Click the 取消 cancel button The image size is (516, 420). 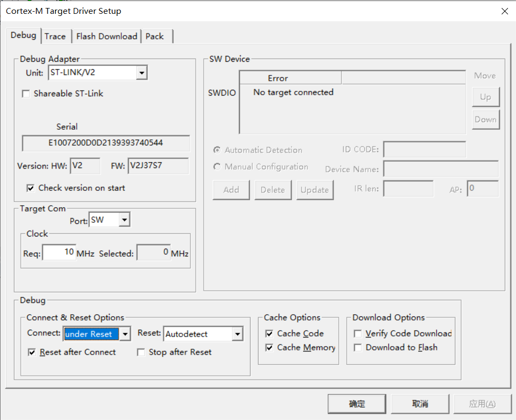click(420, 404)
